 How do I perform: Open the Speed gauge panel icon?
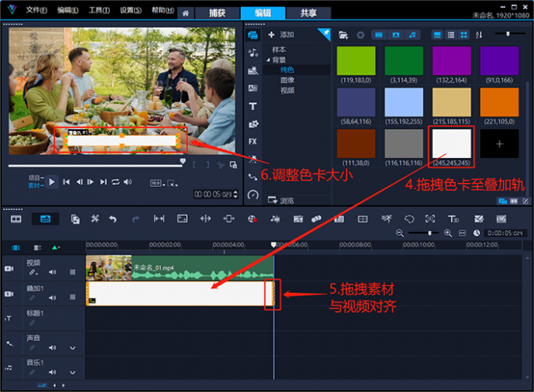click(x=253, y=195)
